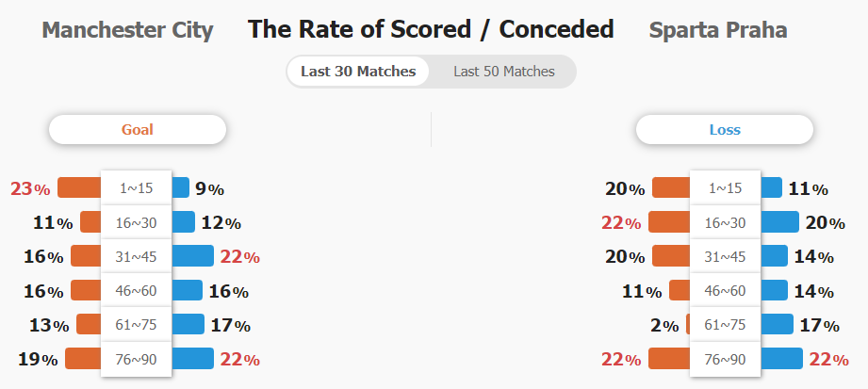This screenshot has width=868, height=389.
Task: Select the Goal button
Action: click(x=138, y=129)
